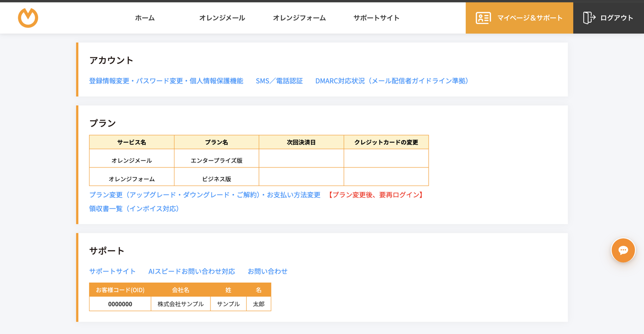Image resolution: width=644 pixels, height=334 pixels.
Task: Click the サービス名 column header
Action: (132, 142)
